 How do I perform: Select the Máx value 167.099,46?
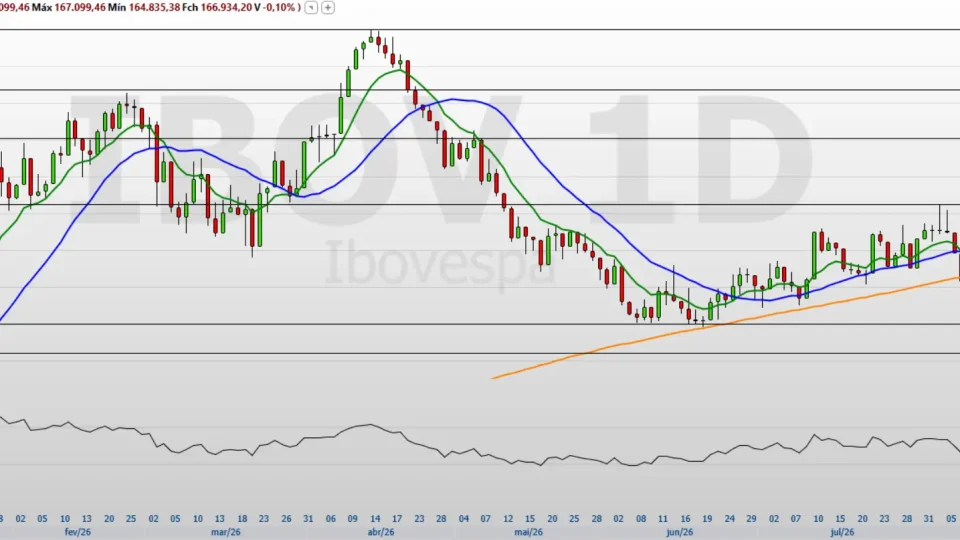(x=80, y=7)
